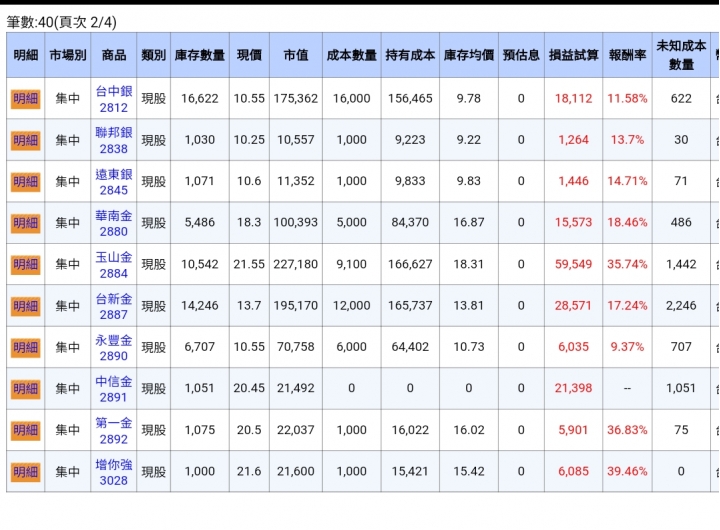Open 明細 button for 聯邦銀 2838 row
The width and height of the screenshot is (720, 530).
tap(26, 140)
